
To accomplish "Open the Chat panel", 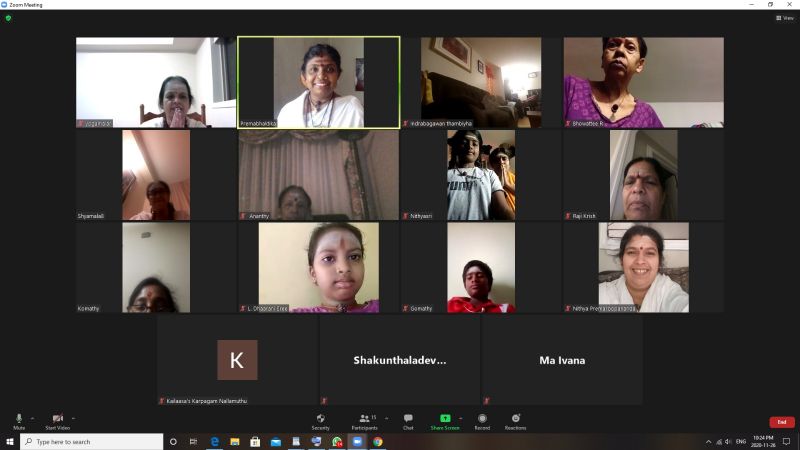I will [408, 419].
